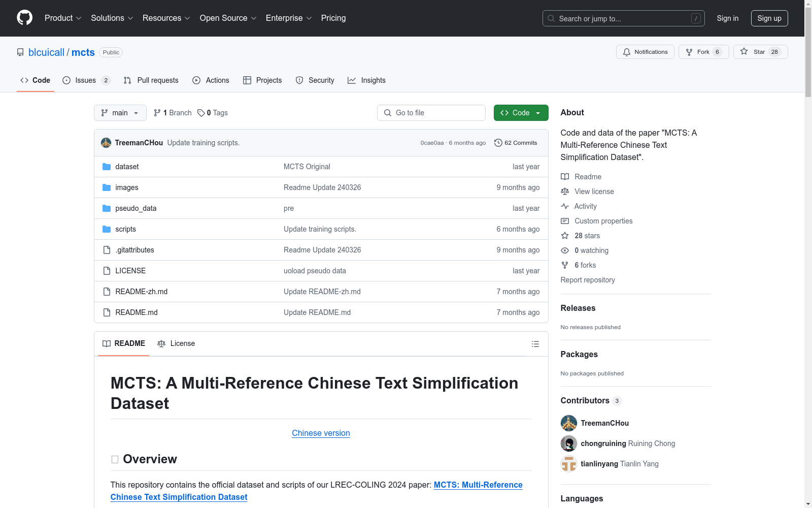Open chongruining contributor profile

click(603, 443)
